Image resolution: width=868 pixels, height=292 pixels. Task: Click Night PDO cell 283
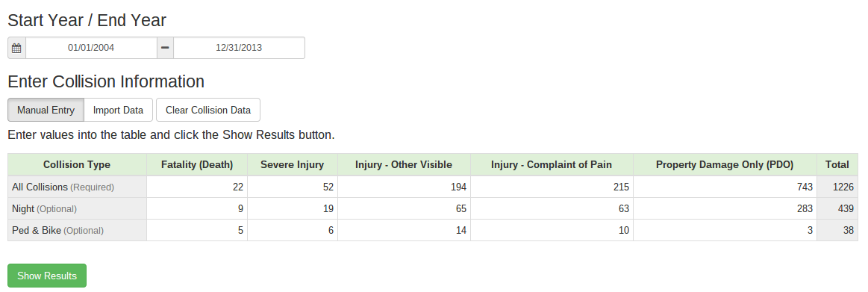pyautogui.click(x=725, y=208)
